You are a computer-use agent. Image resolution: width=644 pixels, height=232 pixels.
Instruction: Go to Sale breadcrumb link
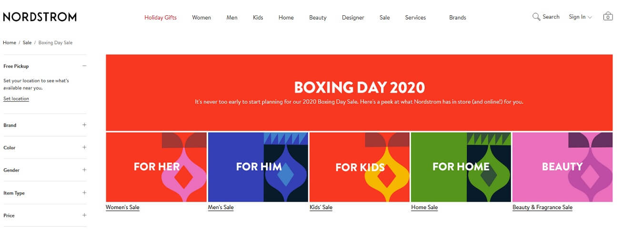pyautogui.click(x=27, y=43)
